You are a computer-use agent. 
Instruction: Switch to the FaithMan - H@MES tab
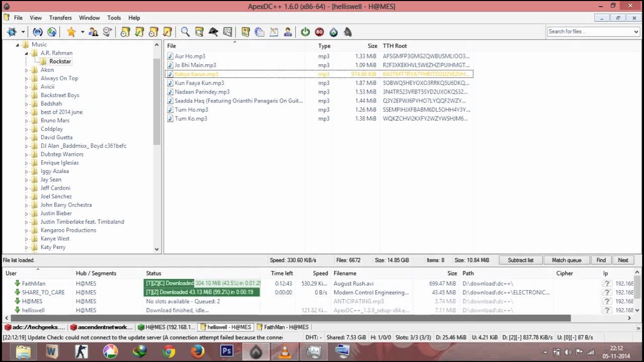(x=282, y=327)
